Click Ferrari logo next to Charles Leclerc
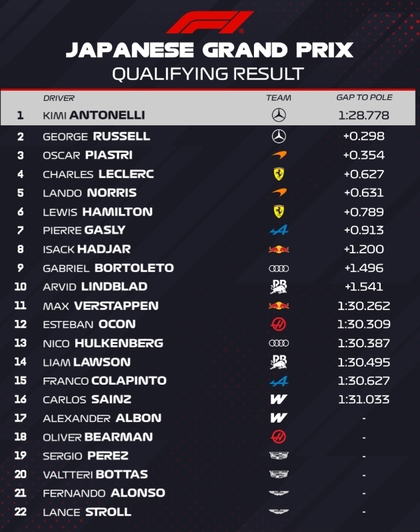This screenshot has height=532, width=420. click(x=279, y=174)
